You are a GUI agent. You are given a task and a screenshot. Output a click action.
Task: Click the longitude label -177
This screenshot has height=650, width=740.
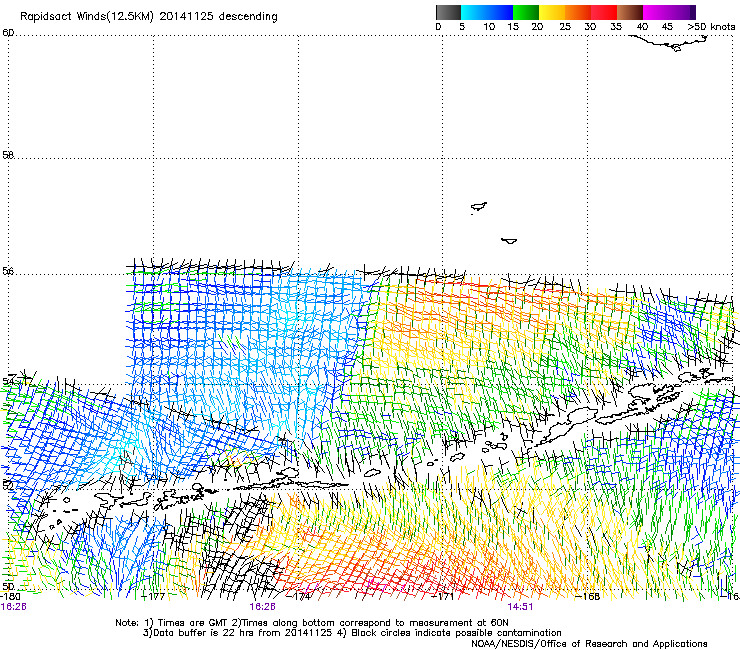[x=153, y=597]
